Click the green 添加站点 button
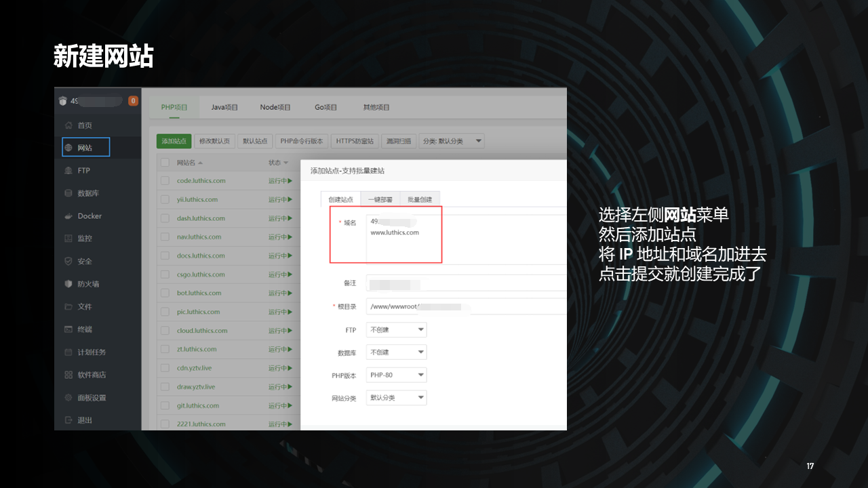 [174, 141]
